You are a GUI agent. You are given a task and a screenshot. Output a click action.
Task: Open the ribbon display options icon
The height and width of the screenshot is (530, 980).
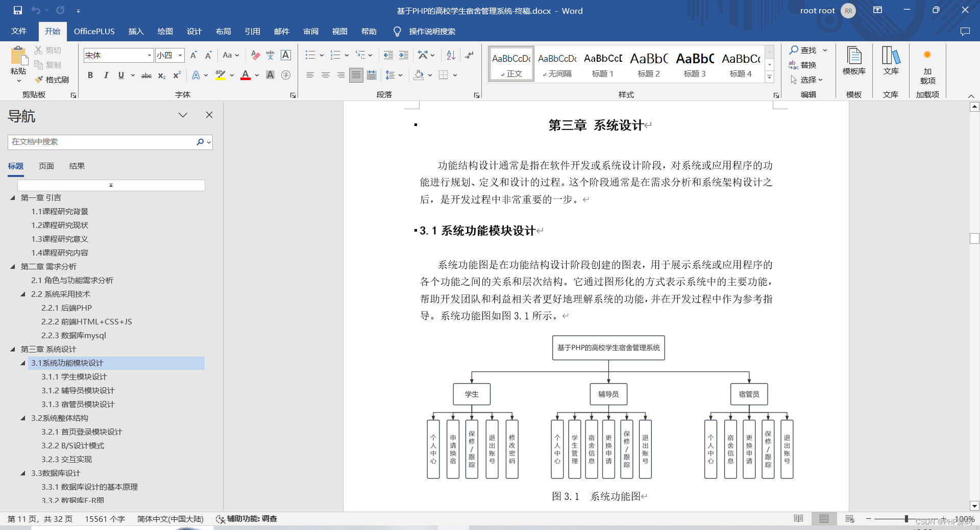[877, 10]
